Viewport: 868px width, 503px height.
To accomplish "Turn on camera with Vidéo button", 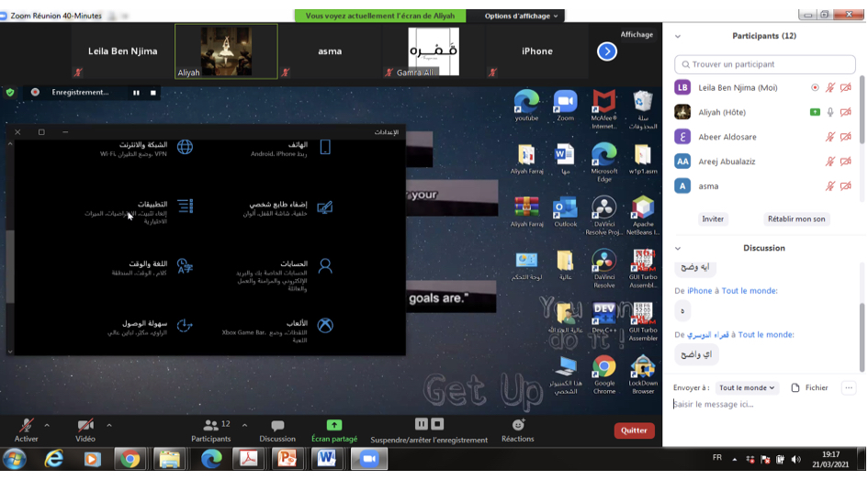I will coord(85,426).
